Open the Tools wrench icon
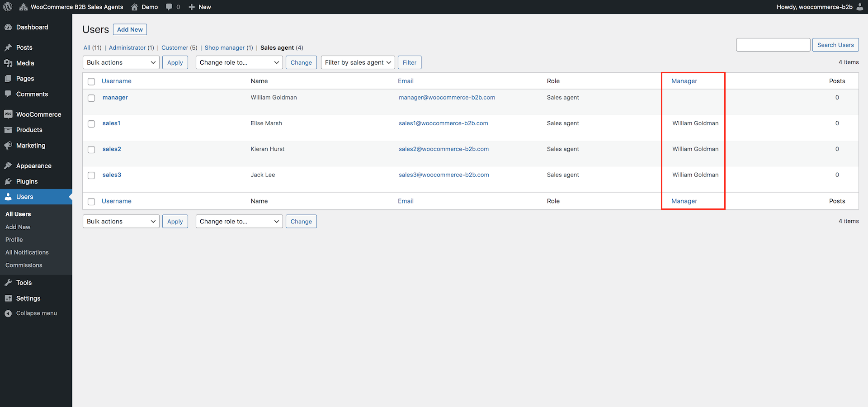Screen dimensions: 868x407 pyautogui.click(x=8, y=283)
